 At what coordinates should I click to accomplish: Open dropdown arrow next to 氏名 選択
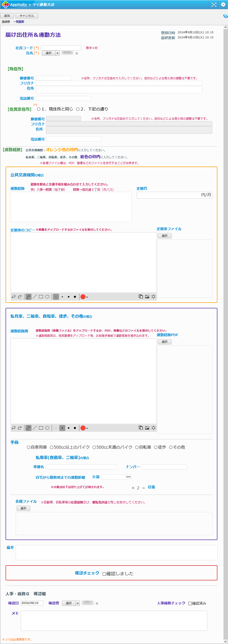point(58,53)
